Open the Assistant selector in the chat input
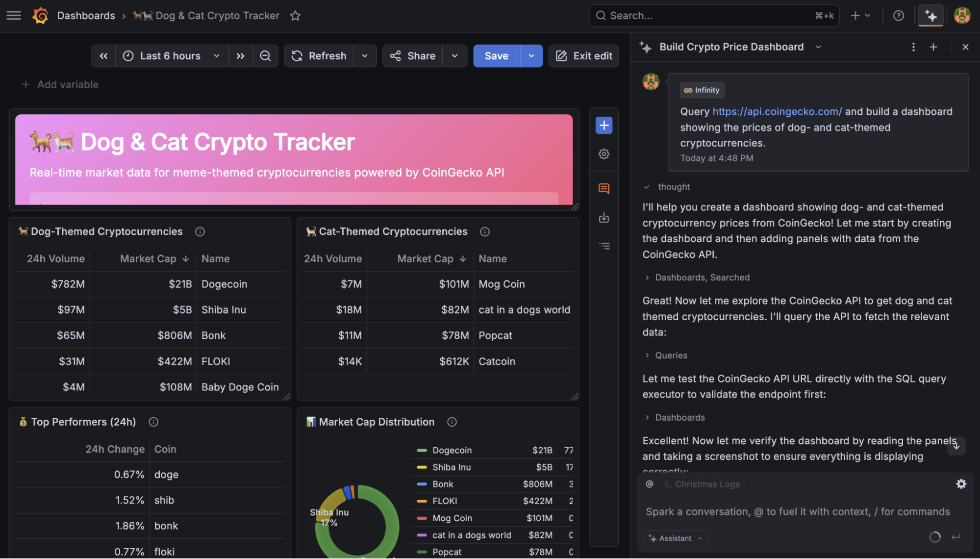Viewport: 980px width, 559px height. click(x=675, y=538)
